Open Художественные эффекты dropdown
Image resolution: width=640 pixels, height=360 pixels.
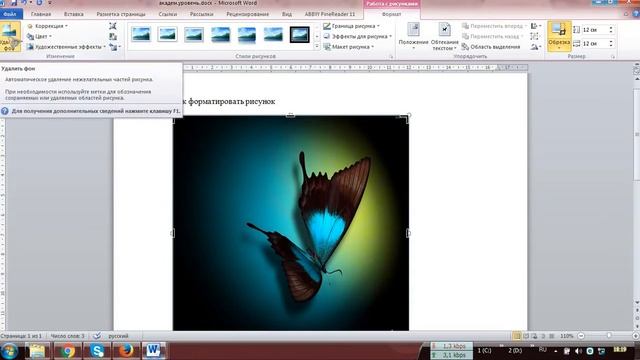pyautogui.click(x=66, y=47)
